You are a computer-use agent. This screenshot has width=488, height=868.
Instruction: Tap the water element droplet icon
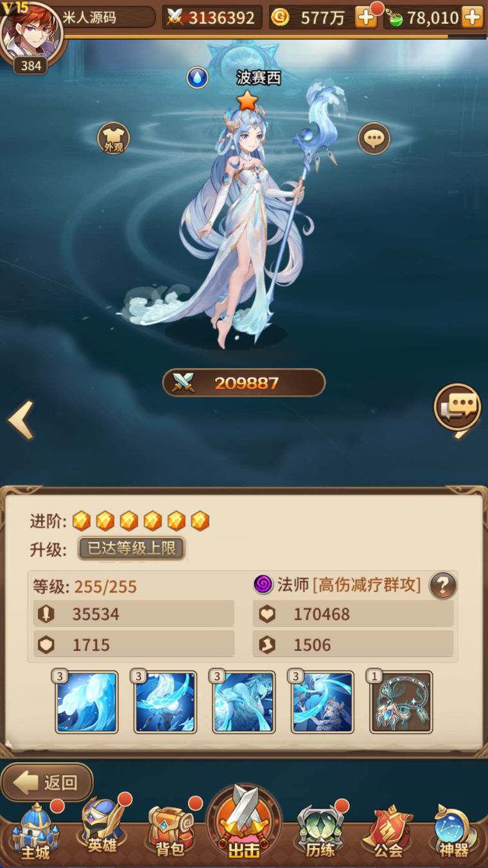point(197,78)
